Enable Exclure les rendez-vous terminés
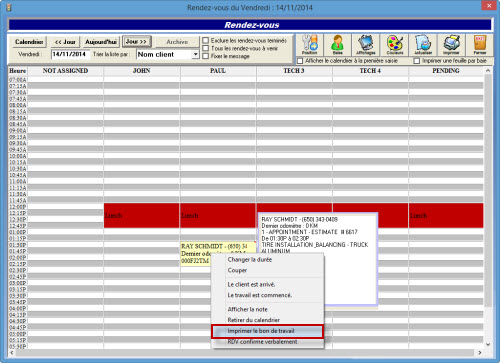 click(x=206, y=40)
